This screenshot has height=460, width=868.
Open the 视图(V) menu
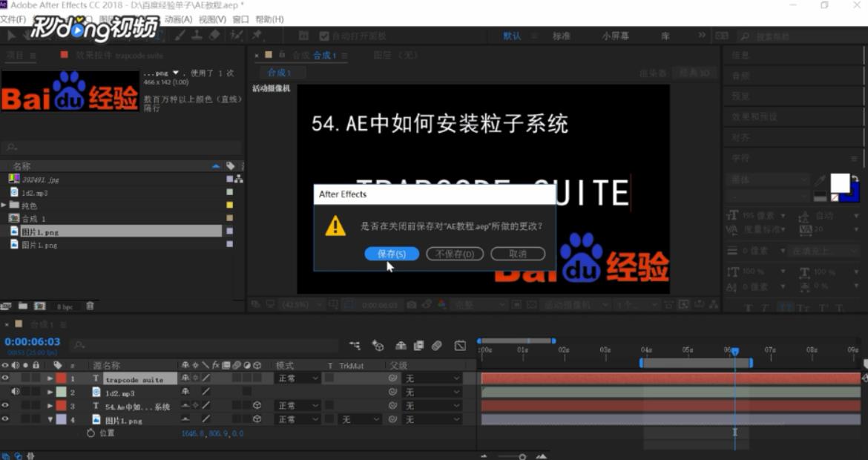(x=213, y=19)
